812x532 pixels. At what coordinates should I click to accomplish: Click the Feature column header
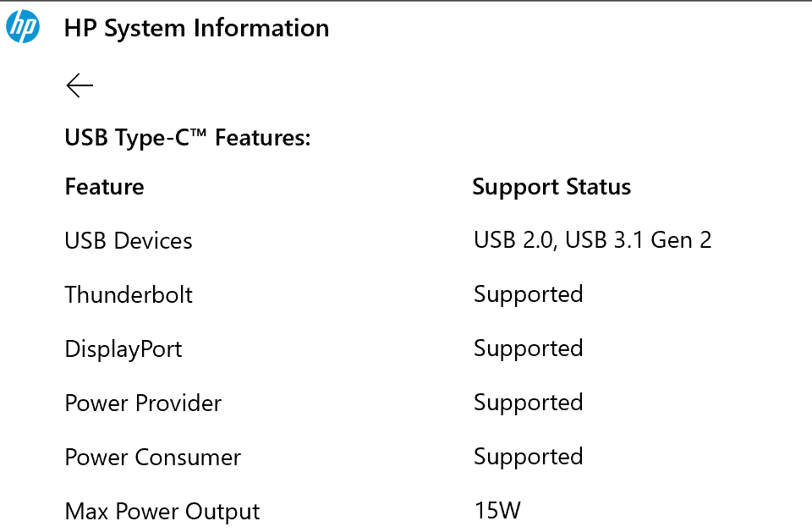(x=104, y=187)
